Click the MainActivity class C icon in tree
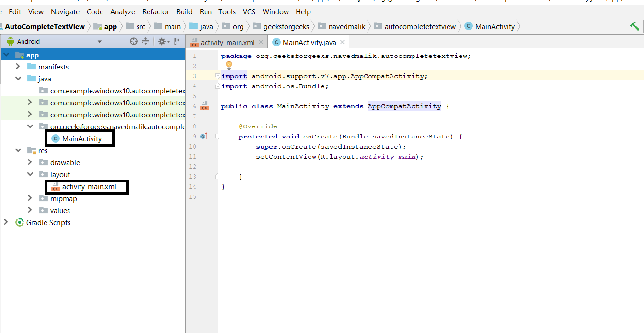The width and height of the screenshot is (644, 333). point(55,138)
